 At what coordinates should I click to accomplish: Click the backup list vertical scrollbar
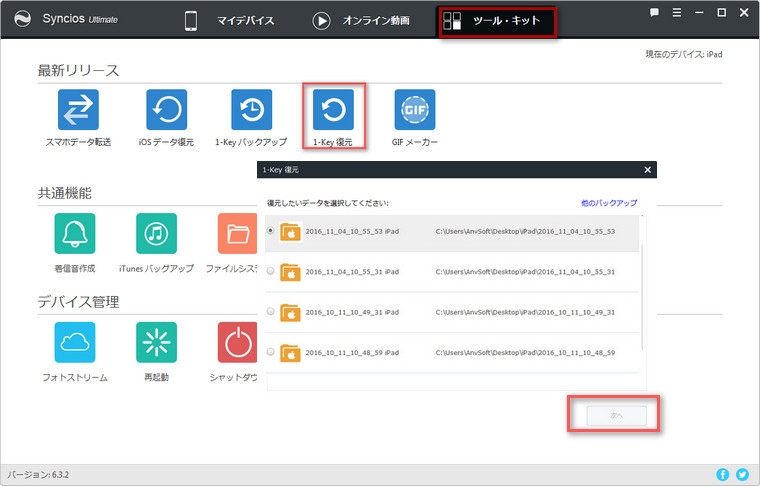[642, 297]
